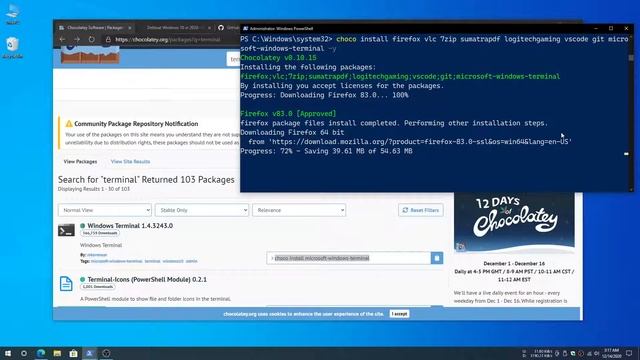Click the 'Firefox v83.0 [Approved]' line
640x360 pixels.
click(288, 114)
